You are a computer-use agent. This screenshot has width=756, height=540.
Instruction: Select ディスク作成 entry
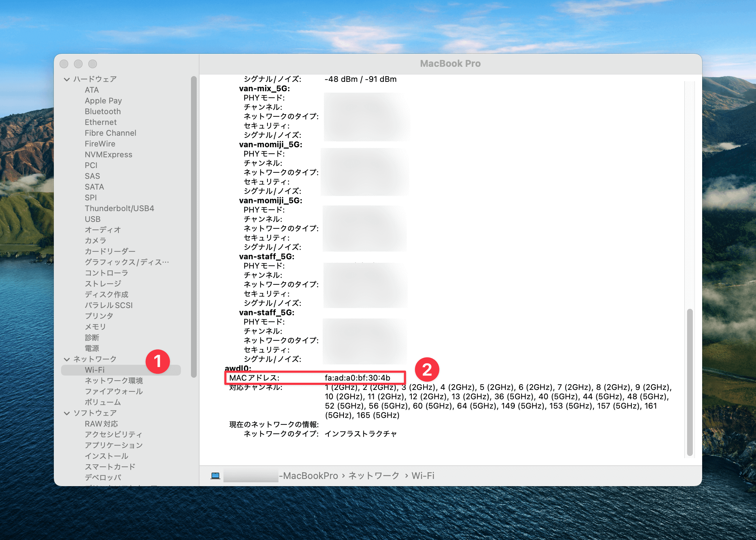coord(107,295)
